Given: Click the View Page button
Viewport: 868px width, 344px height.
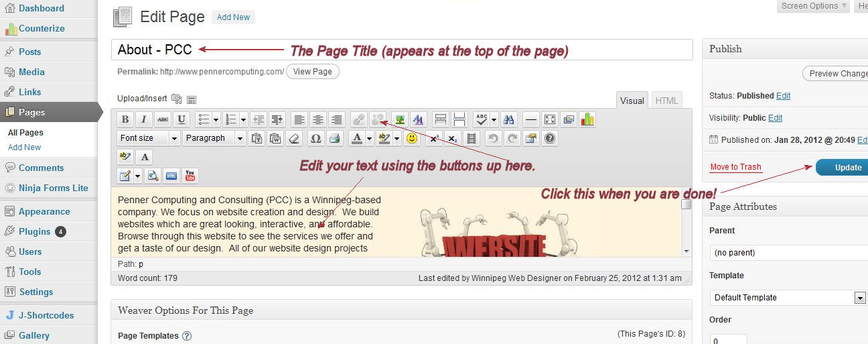Looking at the screenshot, I should (x=313, y=72).
